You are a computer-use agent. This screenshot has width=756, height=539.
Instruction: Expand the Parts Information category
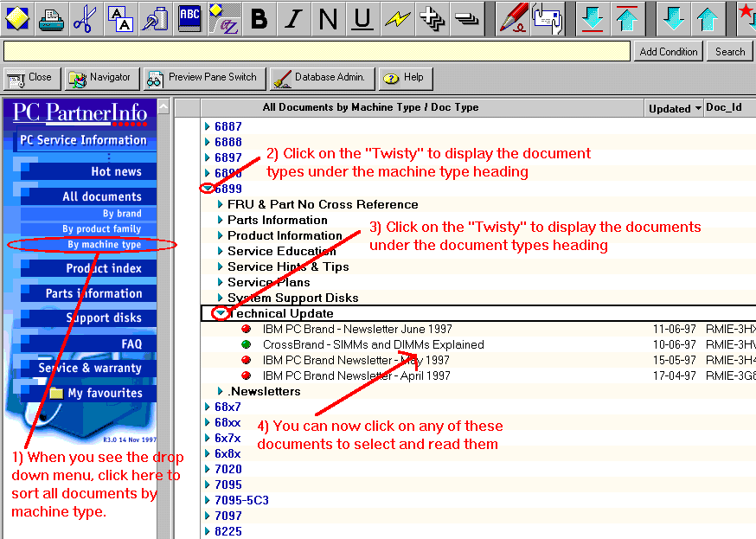point(221,220)
